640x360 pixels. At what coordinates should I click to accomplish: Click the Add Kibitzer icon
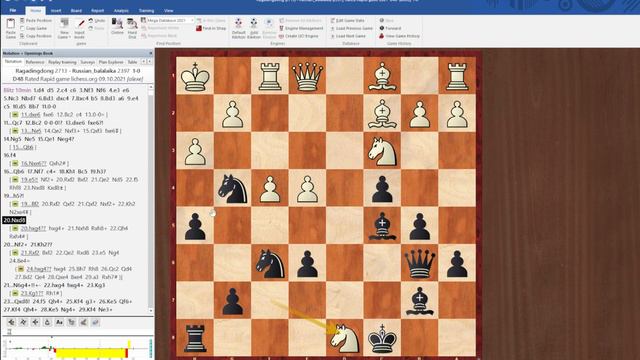(253, 28)
